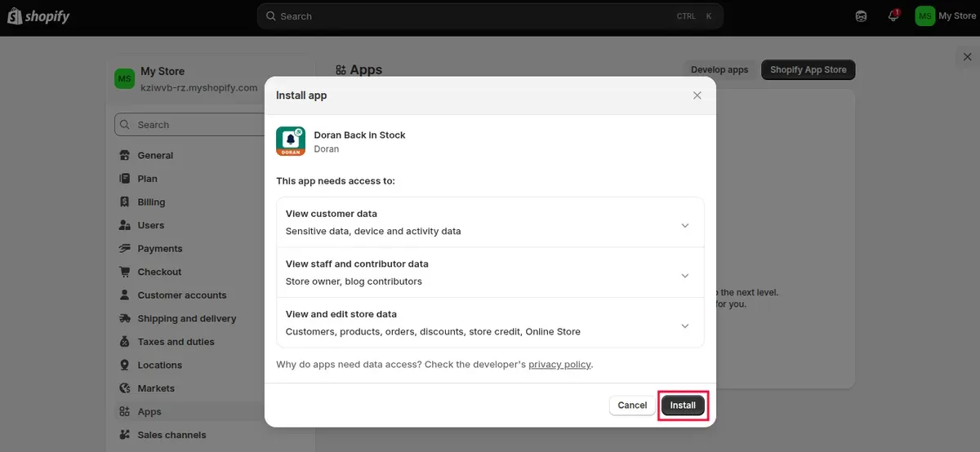The height and width of the screenshot is (452, 980).
Task: Expand View and edit store data chevron
Action: [x=685, y=326]
